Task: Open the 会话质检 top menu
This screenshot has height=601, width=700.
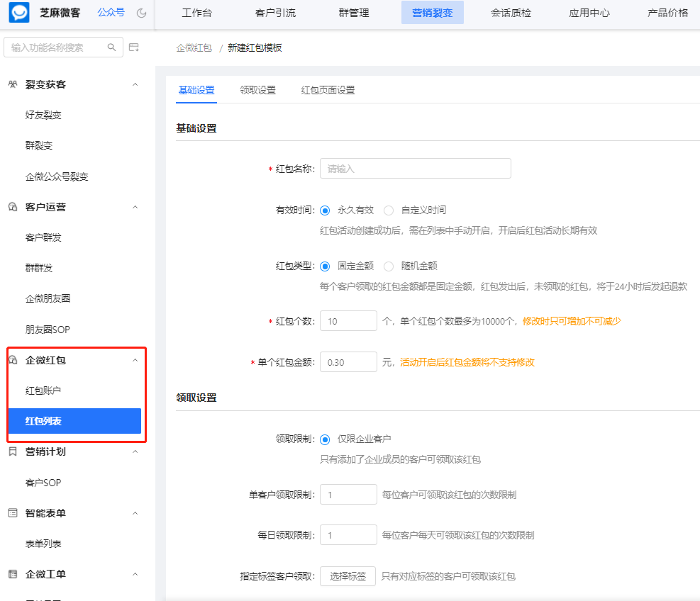Action: (510, 12)
